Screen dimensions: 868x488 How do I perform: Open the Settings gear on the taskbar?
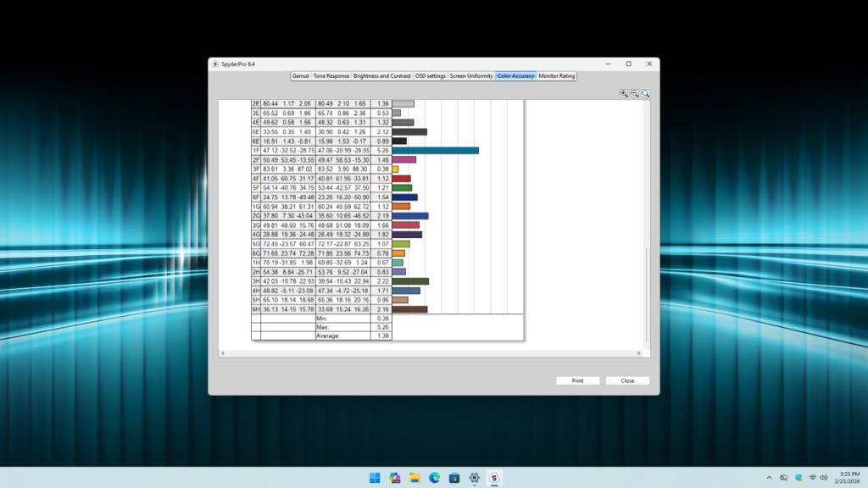[x=475, y=478]
